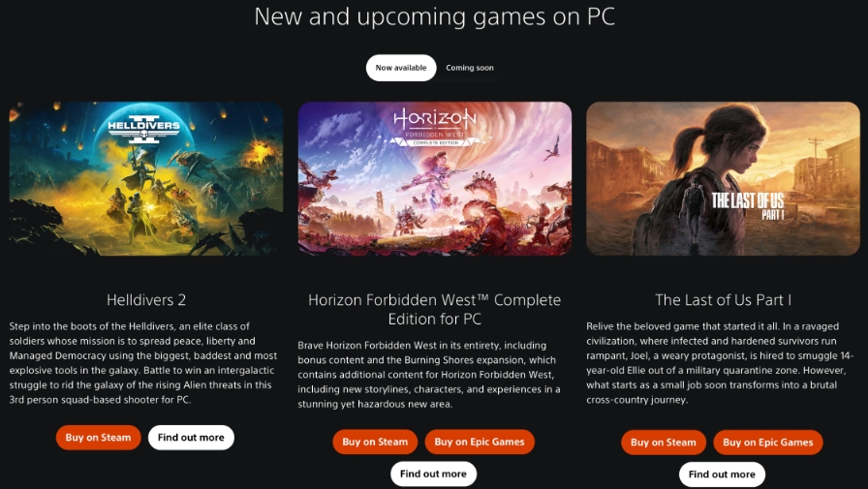Image resolution: width=868 pixels, height=489 pixels.
Task: Click The Last of Us Part I title
Action: click(723, 300)
